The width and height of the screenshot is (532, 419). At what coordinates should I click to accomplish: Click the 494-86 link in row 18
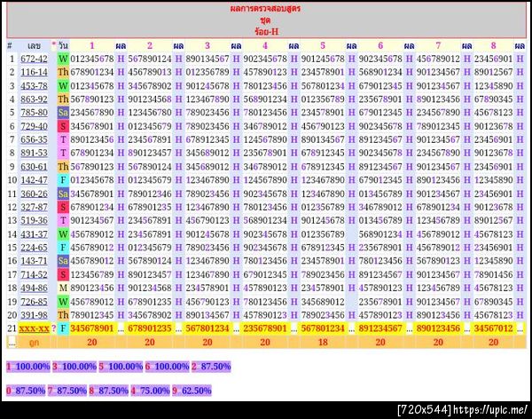click(x=34, y=288)
